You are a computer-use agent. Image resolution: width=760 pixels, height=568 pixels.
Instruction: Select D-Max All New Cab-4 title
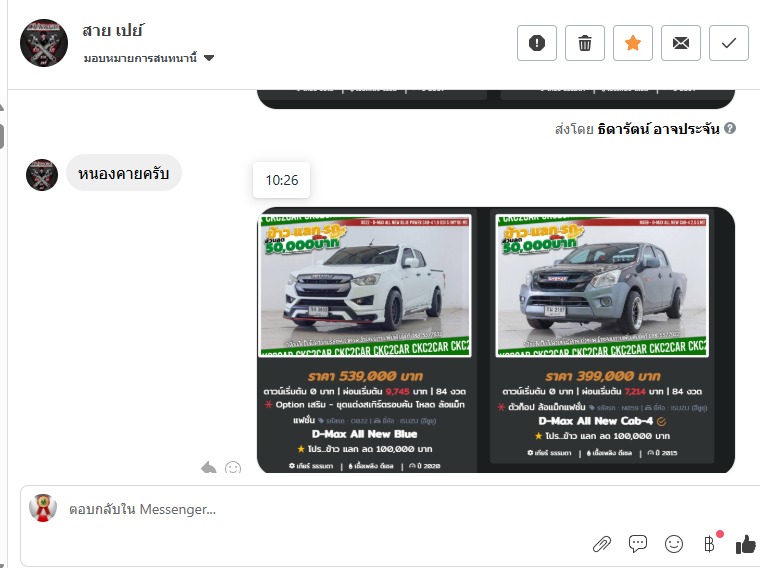click(x=596, y=421)
